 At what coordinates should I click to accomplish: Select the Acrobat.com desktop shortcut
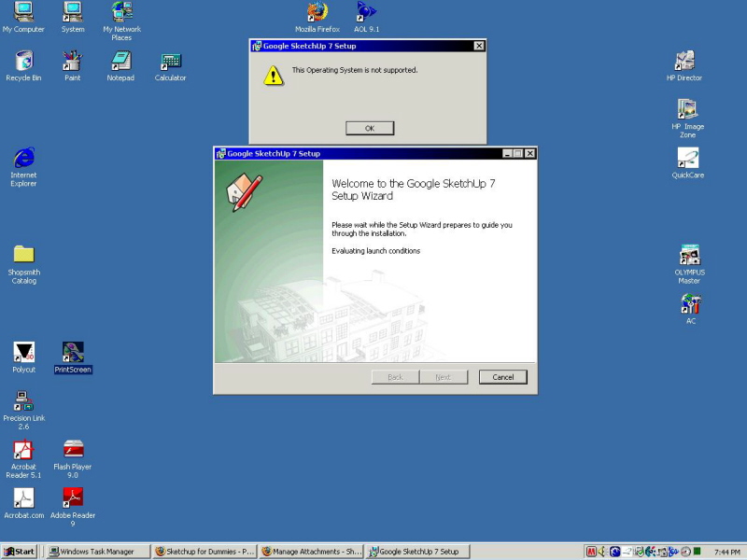tap(24, 503)
